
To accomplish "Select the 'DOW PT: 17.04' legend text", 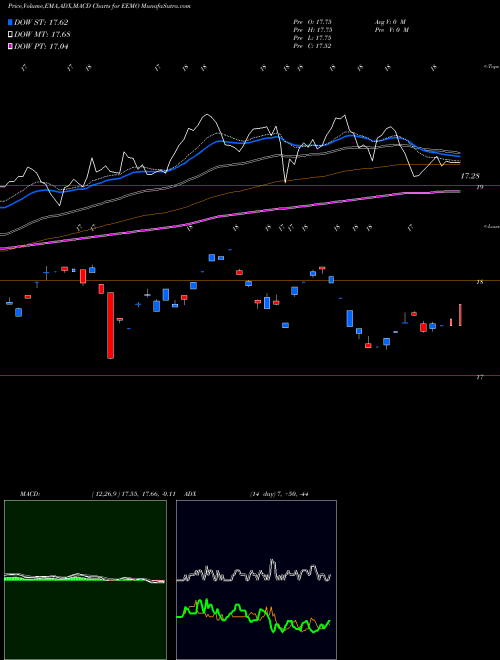I will coord(41,47).
